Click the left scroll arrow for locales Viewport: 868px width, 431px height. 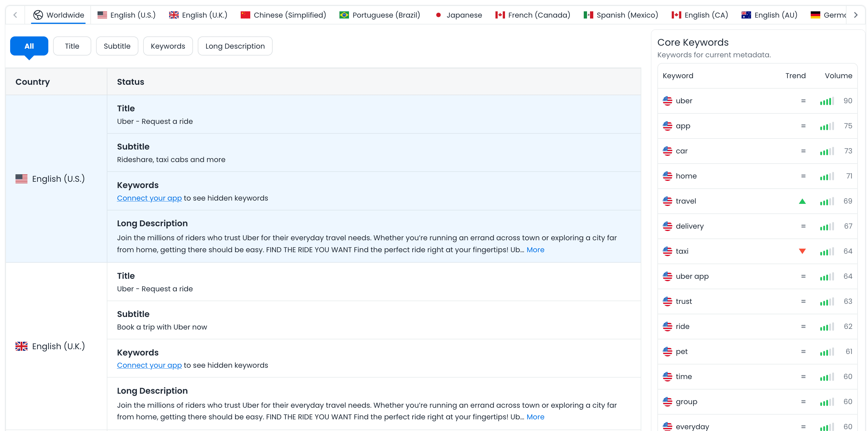15,15
